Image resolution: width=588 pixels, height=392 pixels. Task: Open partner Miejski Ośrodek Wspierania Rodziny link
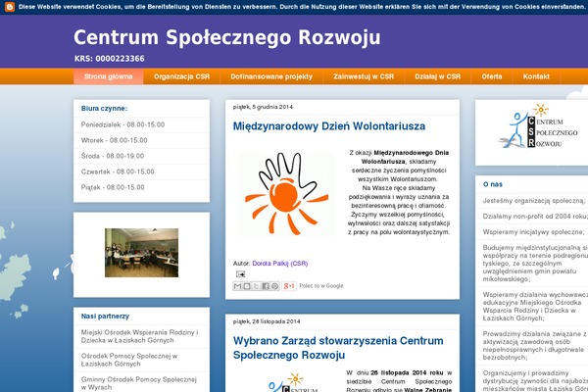139,336
